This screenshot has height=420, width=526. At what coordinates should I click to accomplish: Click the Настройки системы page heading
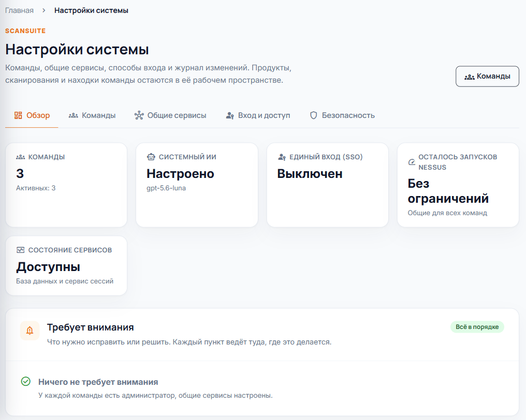point(77,49)
